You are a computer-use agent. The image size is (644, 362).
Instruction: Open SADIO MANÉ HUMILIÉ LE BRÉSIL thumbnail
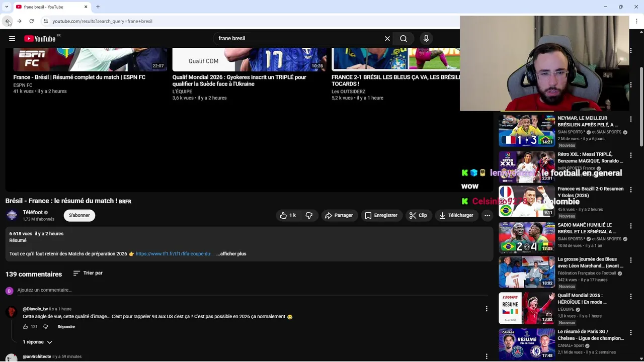527,237
